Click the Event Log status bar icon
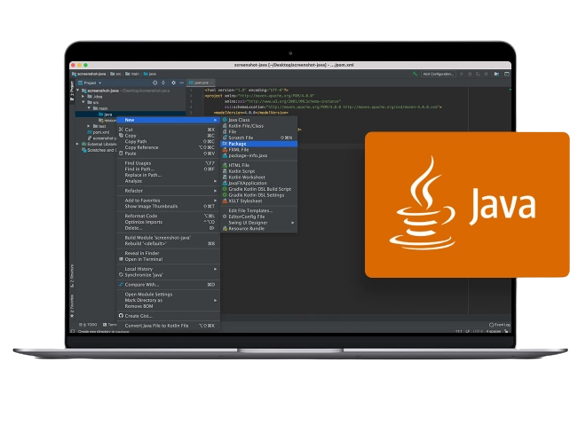 coord(499,325)
